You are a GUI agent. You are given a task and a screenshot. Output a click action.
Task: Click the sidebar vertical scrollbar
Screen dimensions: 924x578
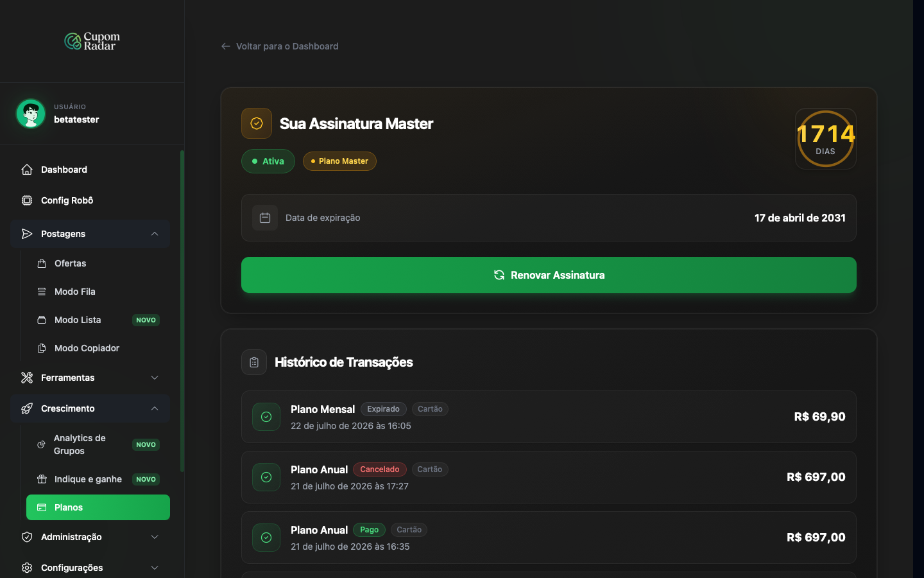coord(182,311)
